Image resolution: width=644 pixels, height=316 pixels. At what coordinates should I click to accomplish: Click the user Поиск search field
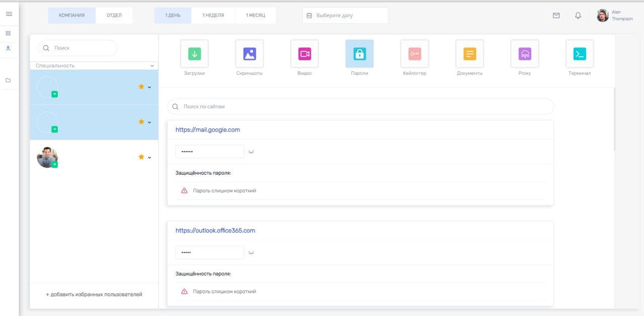coord(77,48)
